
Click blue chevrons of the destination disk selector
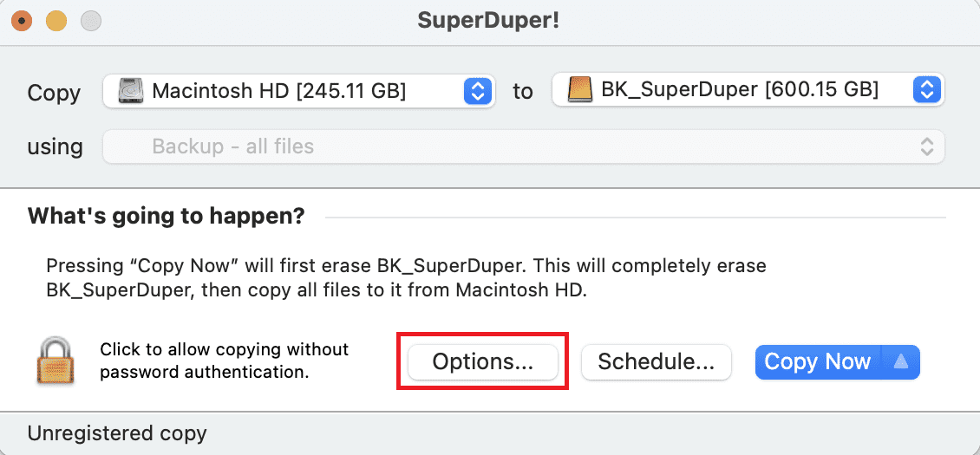pos(925,91)
